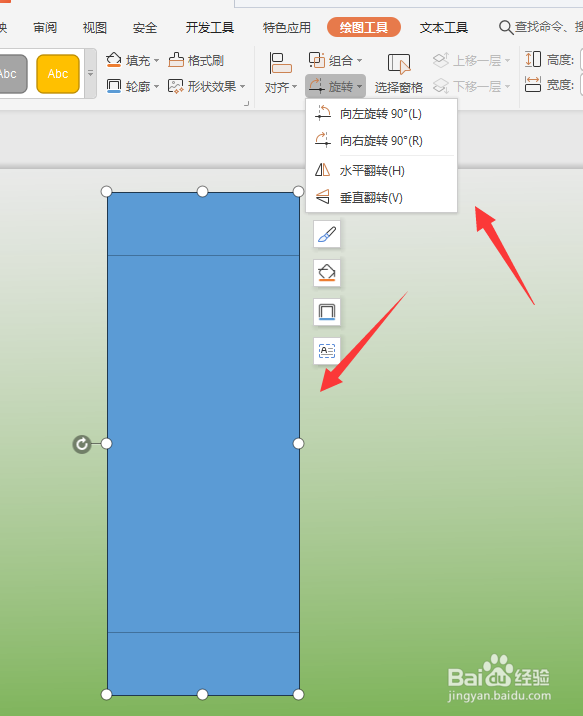Click the floating text box button
Viewport: 583px width, 716px height.
click(x=327, y=351)
